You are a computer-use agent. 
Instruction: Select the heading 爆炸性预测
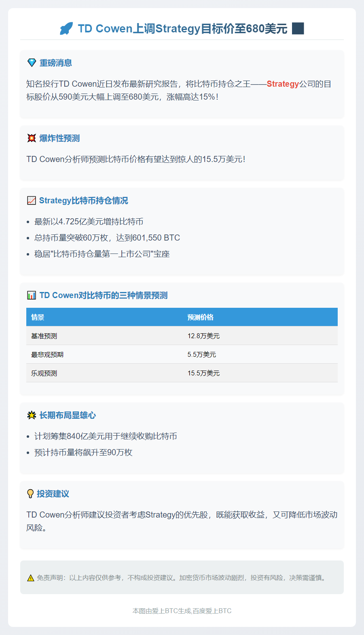tap(59, 138)
